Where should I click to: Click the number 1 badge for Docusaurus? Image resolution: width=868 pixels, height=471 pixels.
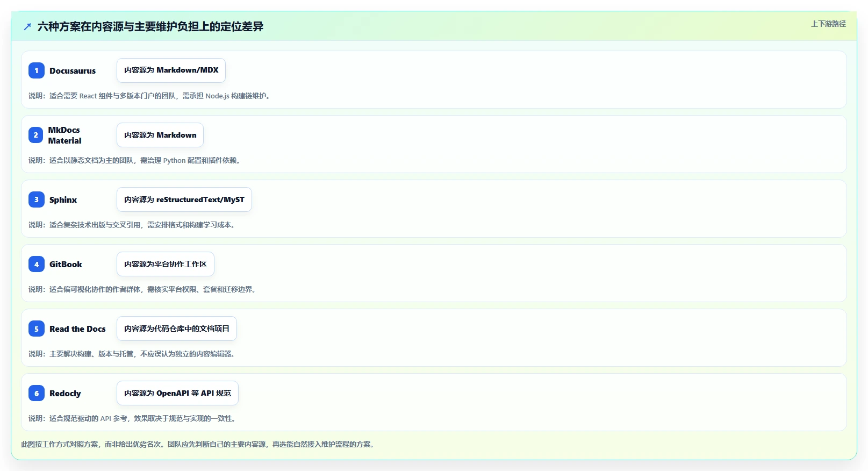(37, 70)
